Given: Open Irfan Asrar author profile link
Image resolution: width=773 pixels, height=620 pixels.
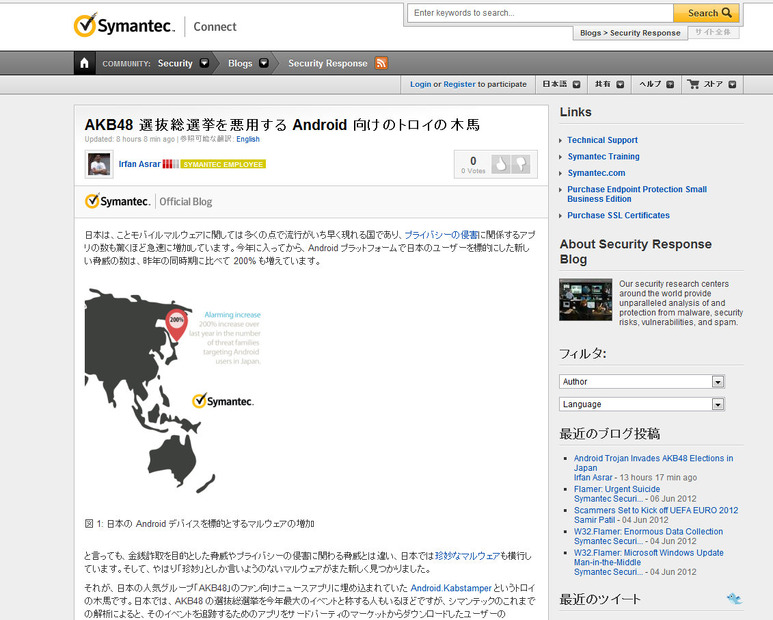Looking at the screenshot, I should pos(140,164).
